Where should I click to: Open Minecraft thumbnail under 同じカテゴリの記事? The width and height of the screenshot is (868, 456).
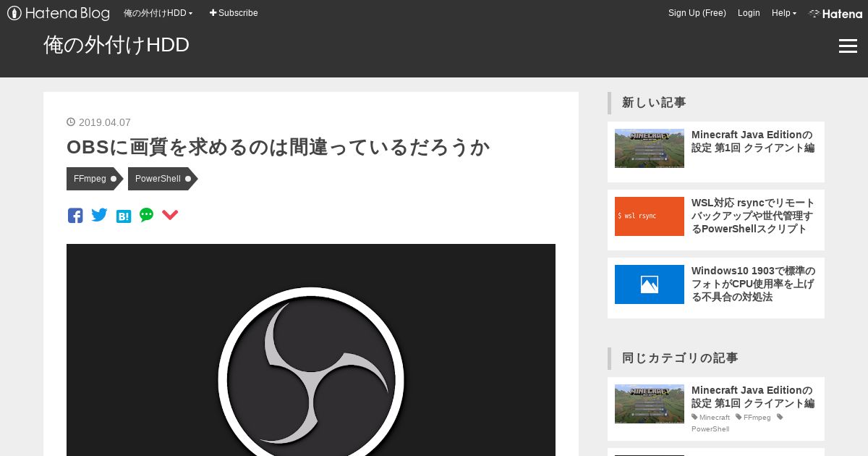click(650, 404)
